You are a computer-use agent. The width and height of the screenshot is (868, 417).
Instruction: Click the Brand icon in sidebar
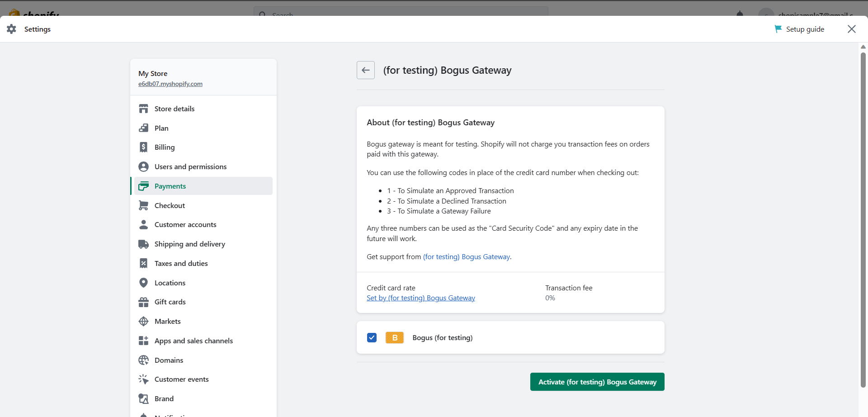point(143,398)
